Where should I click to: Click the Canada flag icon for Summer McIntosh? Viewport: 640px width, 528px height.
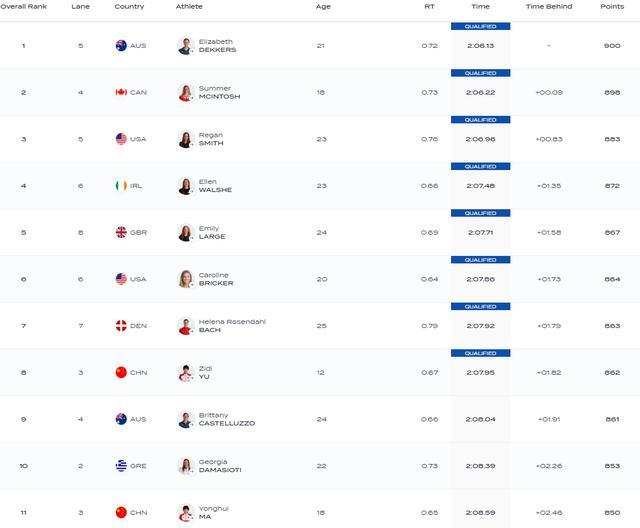121,92
